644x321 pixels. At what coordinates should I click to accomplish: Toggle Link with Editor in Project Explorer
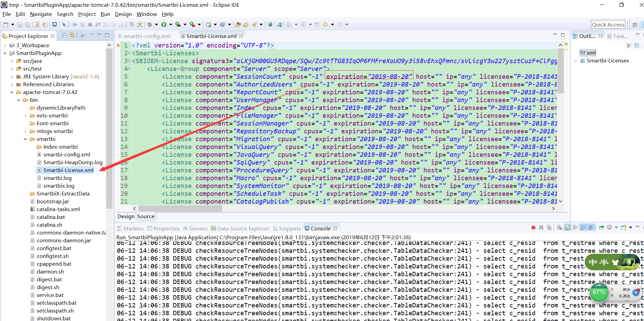[x=72, y=35]
